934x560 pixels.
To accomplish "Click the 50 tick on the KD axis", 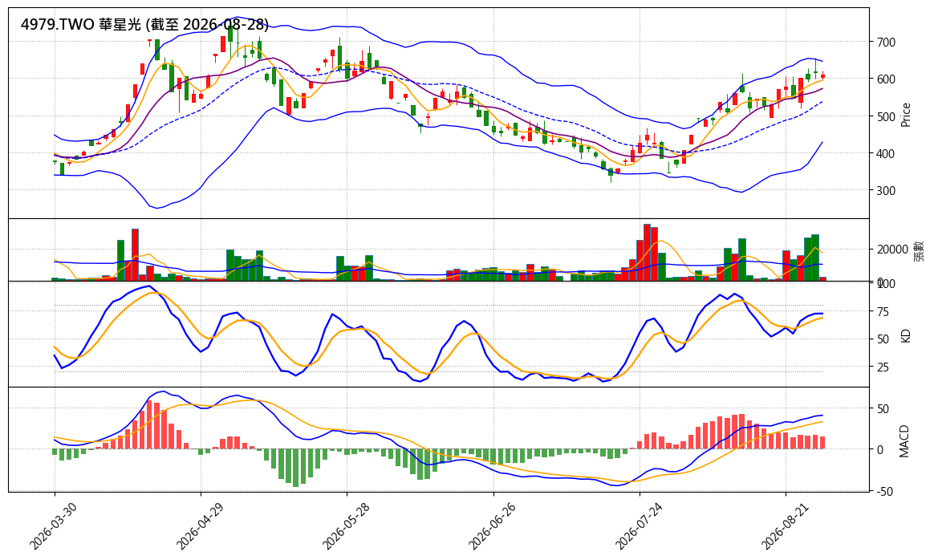I will coord(883,339).
